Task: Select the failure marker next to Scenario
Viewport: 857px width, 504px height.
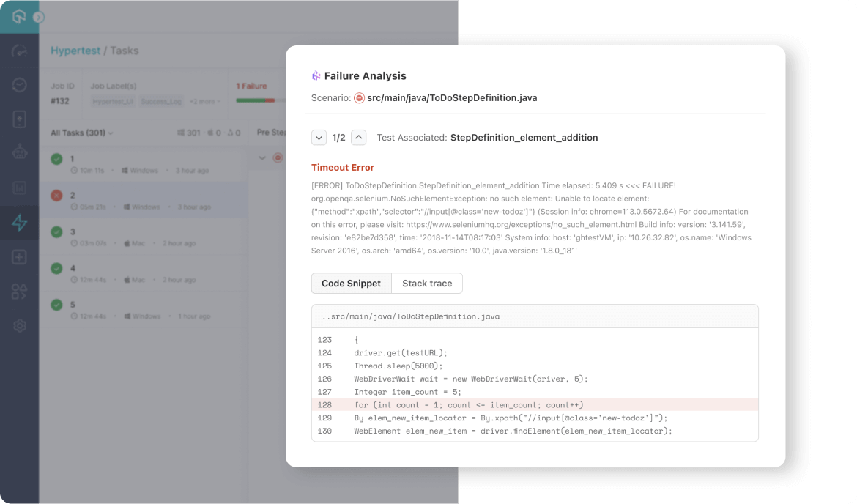Action: 358,97
